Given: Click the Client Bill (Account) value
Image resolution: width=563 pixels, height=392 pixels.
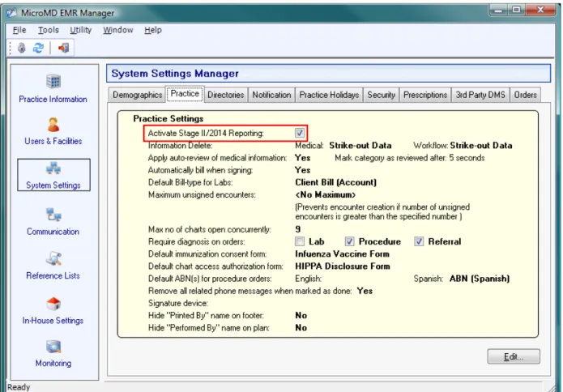Looking at the screenshot, I should pyautogui.click(x=335, y=182).
